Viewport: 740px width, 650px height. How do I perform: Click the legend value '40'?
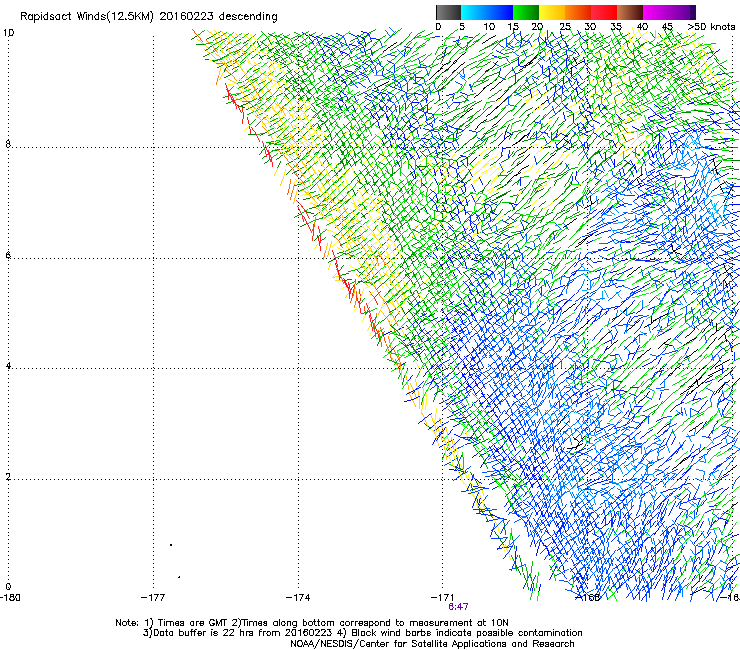tap(642, 26)
